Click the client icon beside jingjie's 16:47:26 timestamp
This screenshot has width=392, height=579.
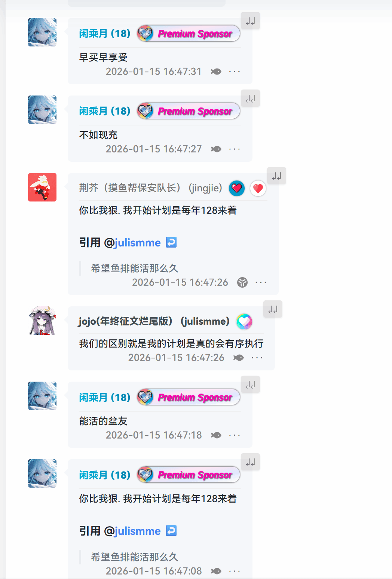242,282
